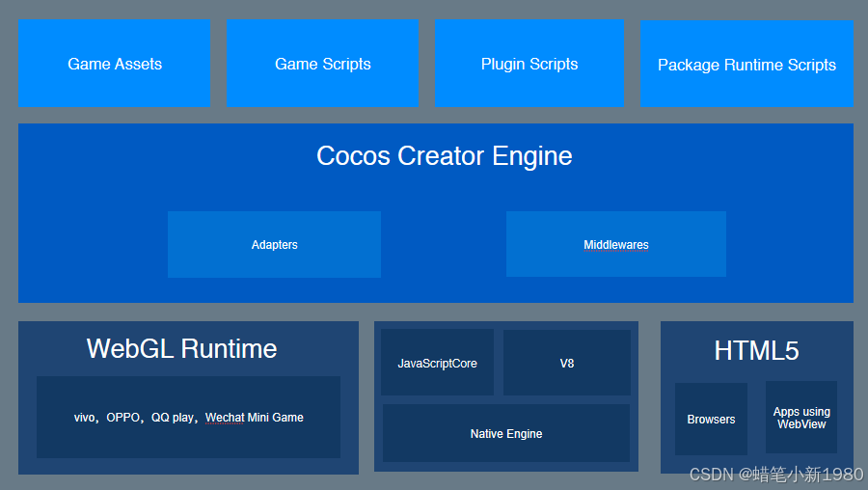Click the HTML5 heading
The height and width of the screenshot is (490, 868).
[756, 350]
